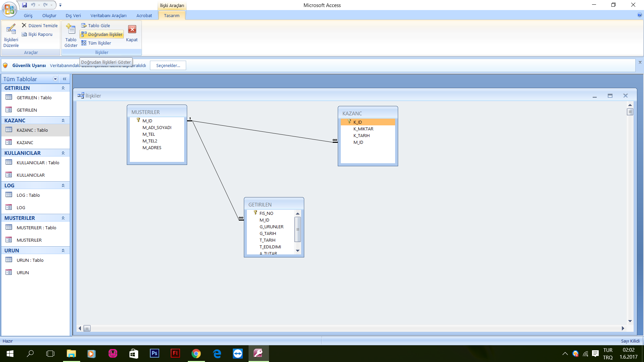Screen dimensions: 644x362
Task: Click the Office button logo
Action: click(9, 9)
